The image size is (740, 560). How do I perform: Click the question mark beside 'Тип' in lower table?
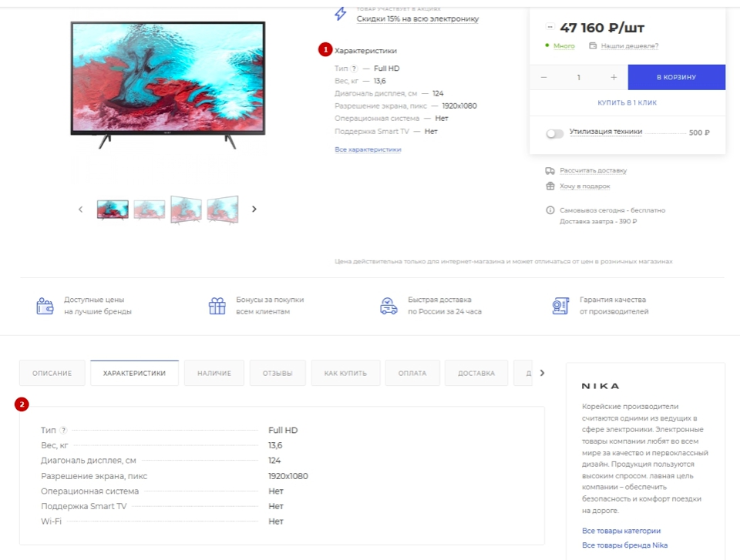click(x=63, y=431)
